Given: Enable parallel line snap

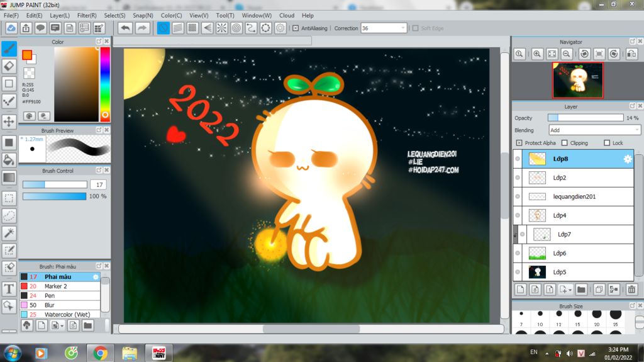Looking at the screenshot, I should click(x=178, y=28).
